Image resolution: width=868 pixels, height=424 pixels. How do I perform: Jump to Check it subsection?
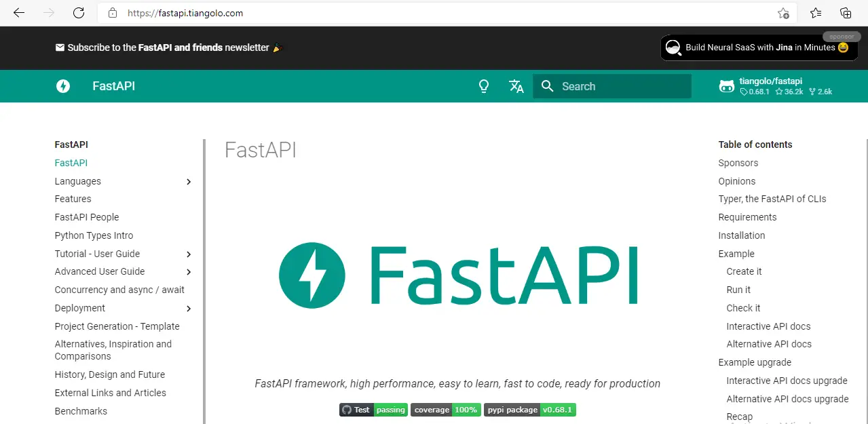point(743,308)
